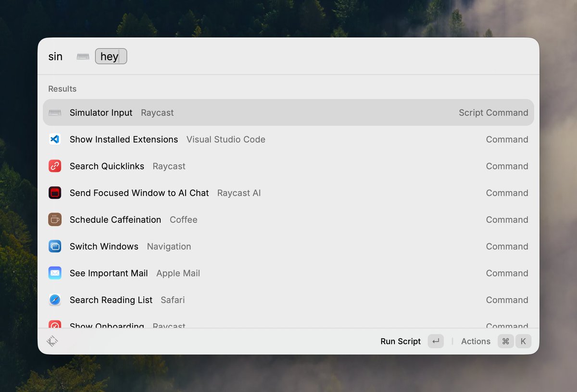Click the Simulator Input keyboard icon in results
Screen dimensions: 577x392
(55, 112)
